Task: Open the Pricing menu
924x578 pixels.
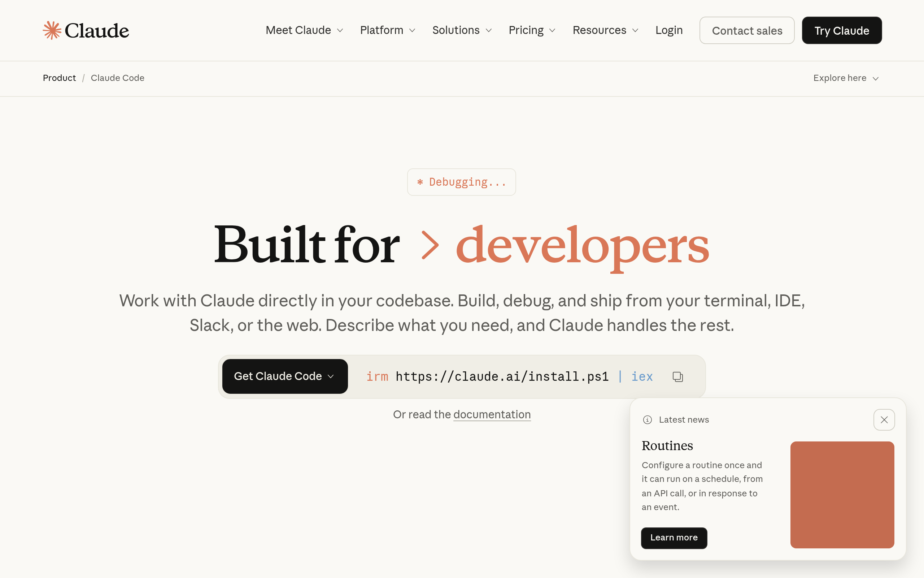Action: tap(532, 30)
